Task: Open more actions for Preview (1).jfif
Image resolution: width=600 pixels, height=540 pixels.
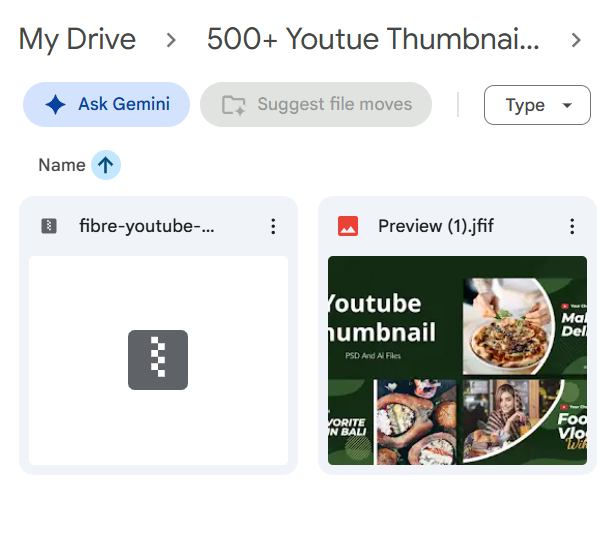Action: (572, 227)
